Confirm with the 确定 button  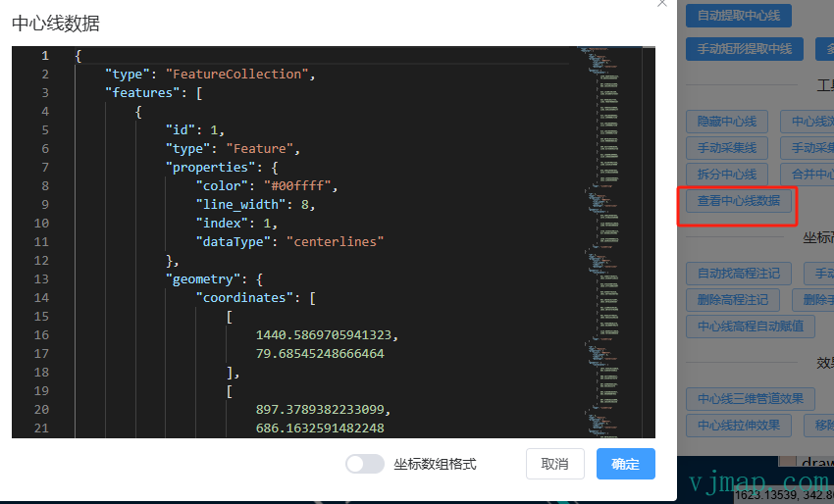626,464
